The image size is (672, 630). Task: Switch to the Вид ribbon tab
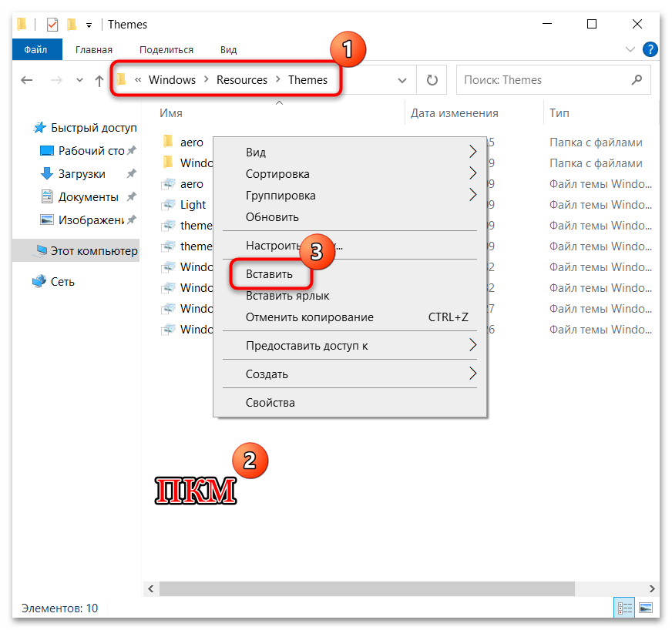[228, 50]
